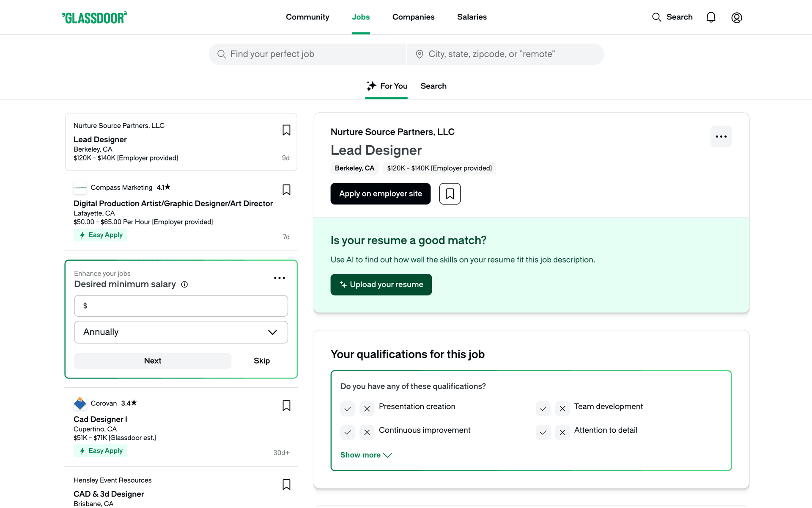812x508 pixels.
Task: Bookmark the Cad Designer I listing
Action: pos(286,406)
